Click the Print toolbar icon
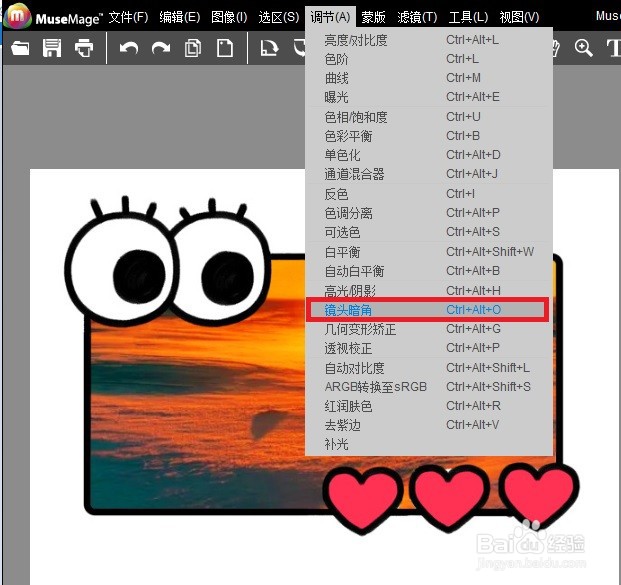 coord(84,48)
